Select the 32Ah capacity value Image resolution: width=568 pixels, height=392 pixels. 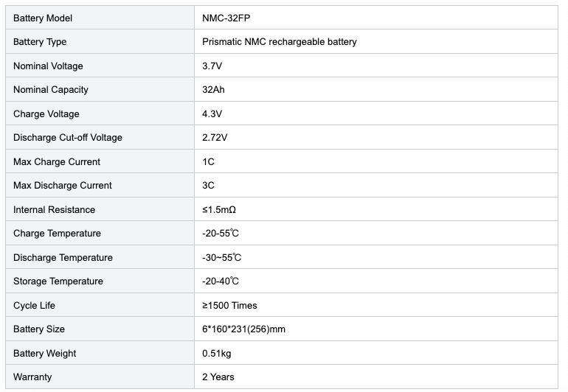(x=213, y=90)
